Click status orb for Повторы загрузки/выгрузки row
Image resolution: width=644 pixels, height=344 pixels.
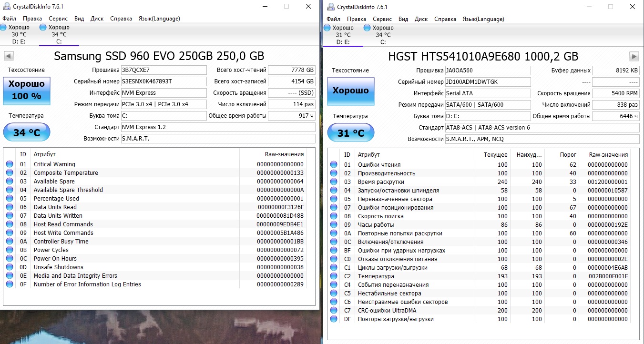click(x=334, y=319)
